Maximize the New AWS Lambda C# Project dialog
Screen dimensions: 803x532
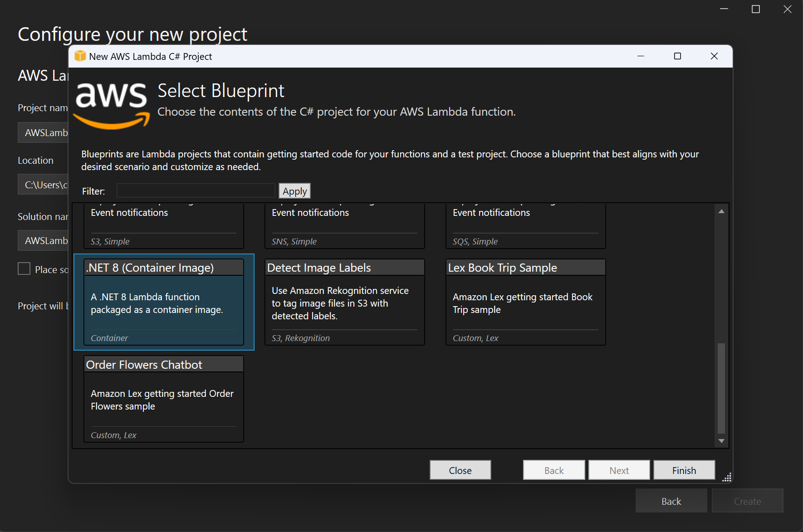pos(677,56)
